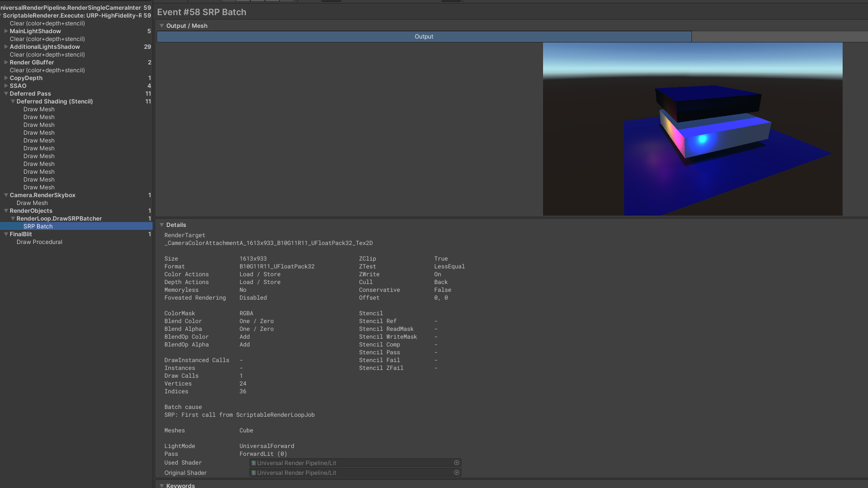Screen dimensions: 868x488
Task: Collapse the Output / Mesh section
Action: (x=161, y=26)
